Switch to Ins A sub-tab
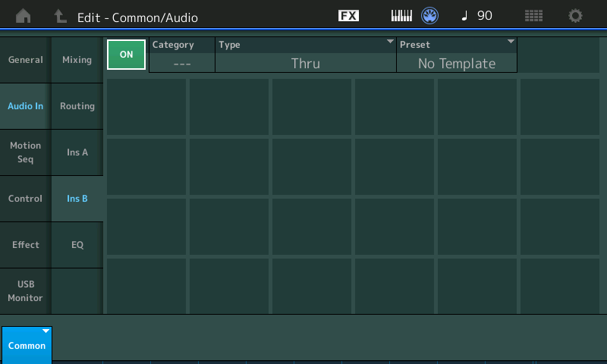This screenshot has height=364, width=607. pyautogui.click(x=77, y=152)
